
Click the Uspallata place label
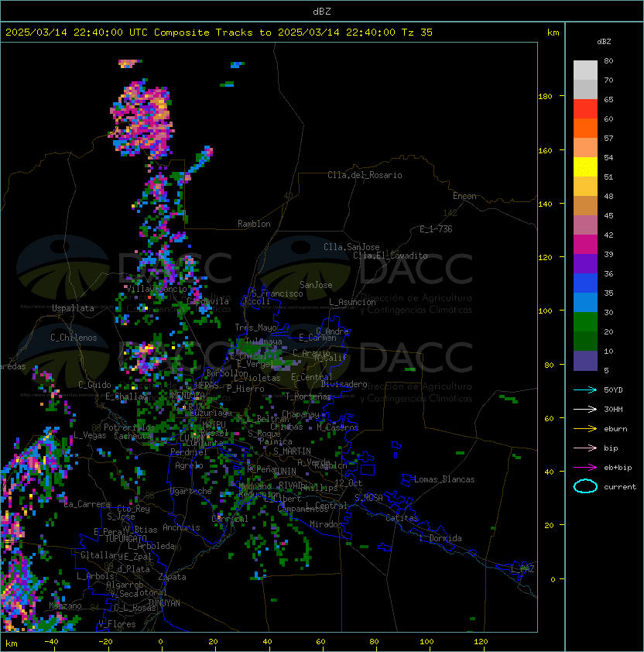pos(73,308)
